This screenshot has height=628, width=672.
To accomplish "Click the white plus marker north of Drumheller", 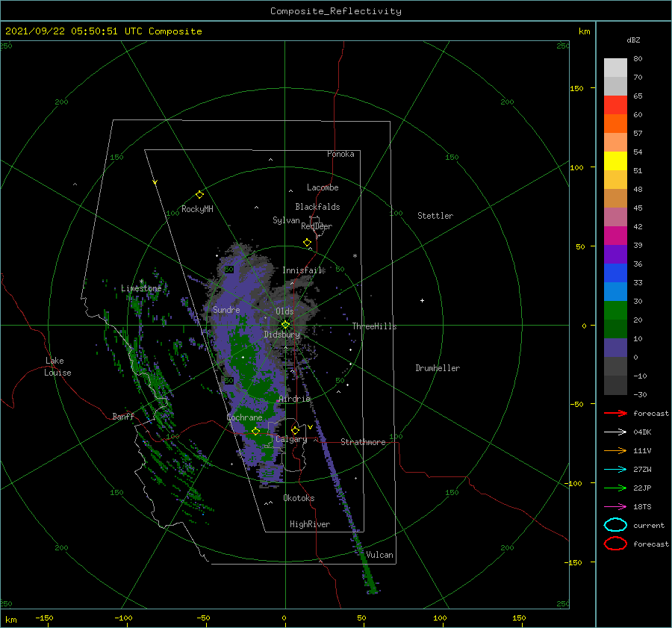I will coord(422,300).
